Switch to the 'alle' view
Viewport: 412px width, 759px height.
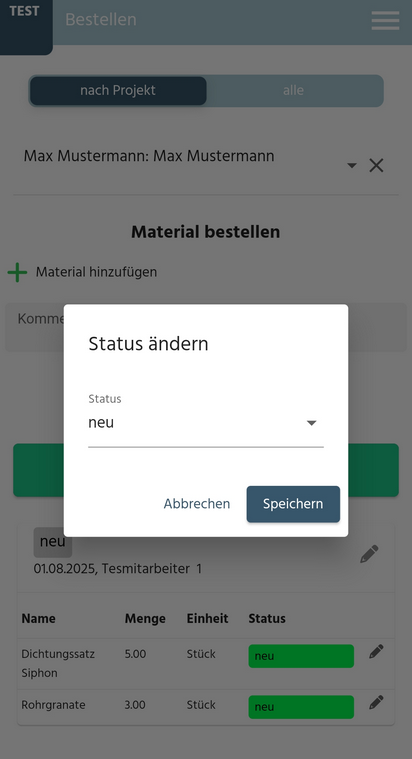pos(293,91)
